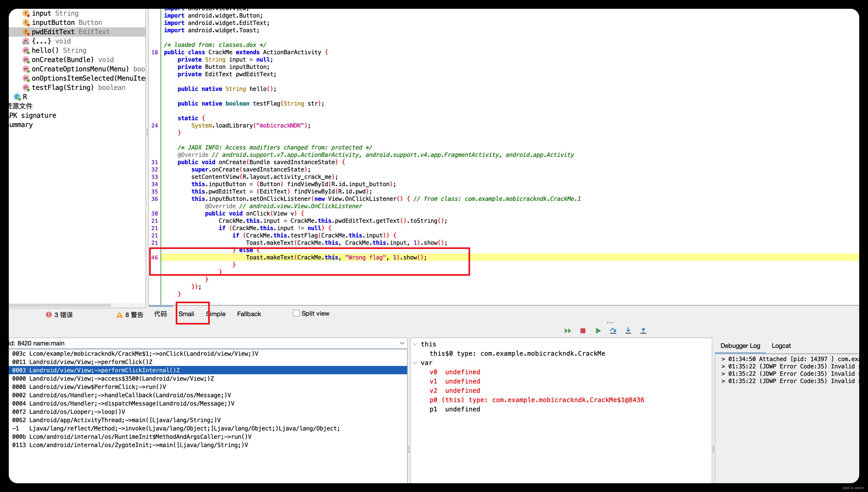
Task: Click the Step Over debugger icon
Action: (x=613, y=331)
